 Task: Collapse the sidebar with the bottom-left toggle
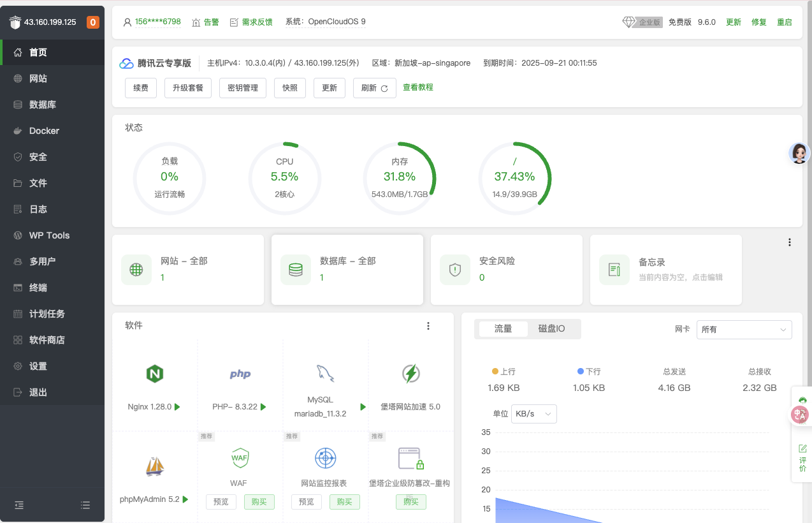18,505
